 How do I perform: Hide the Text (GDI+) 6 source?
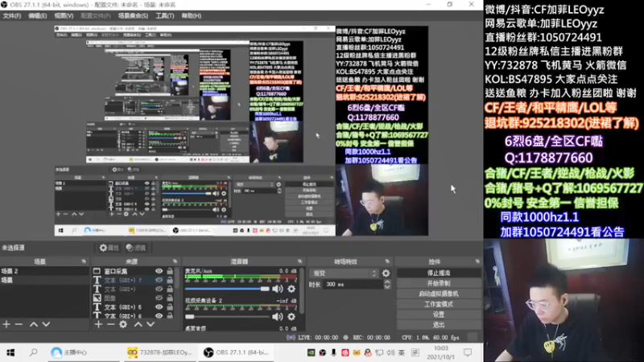tap(159, 315)
